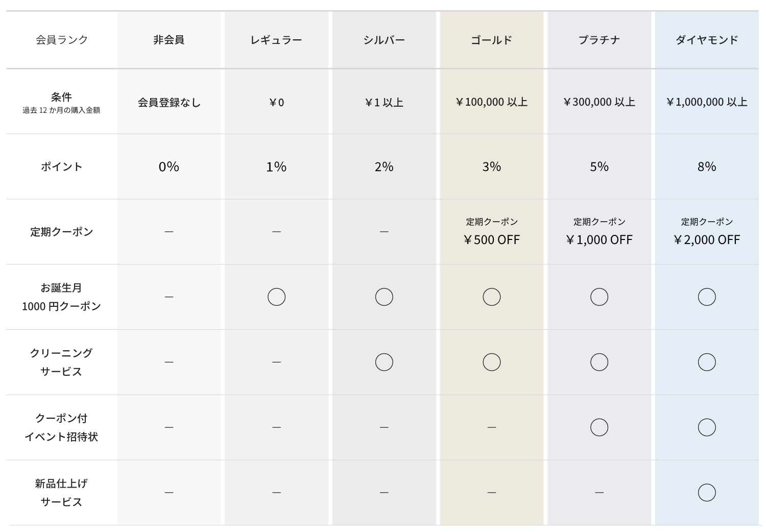Click the circle for Diamond 新品仕上げサービス
This screenshot has width=766, height=532.
click(x=707, y=492)
